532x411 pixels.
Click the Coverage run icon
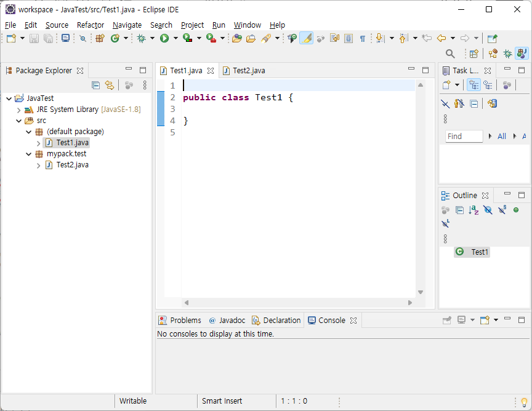[x=188, y=38]
